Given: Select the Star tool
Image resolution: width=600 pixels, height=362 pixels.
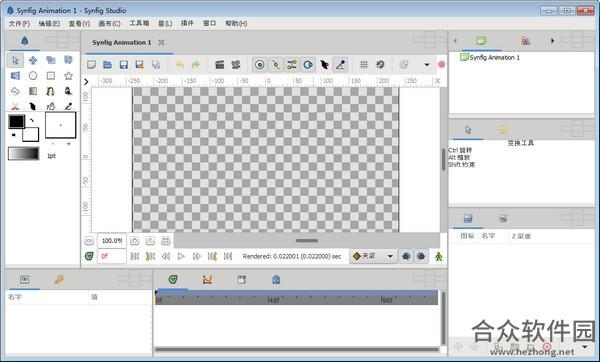Looking at the screenshot, I should tap(68, 76).
